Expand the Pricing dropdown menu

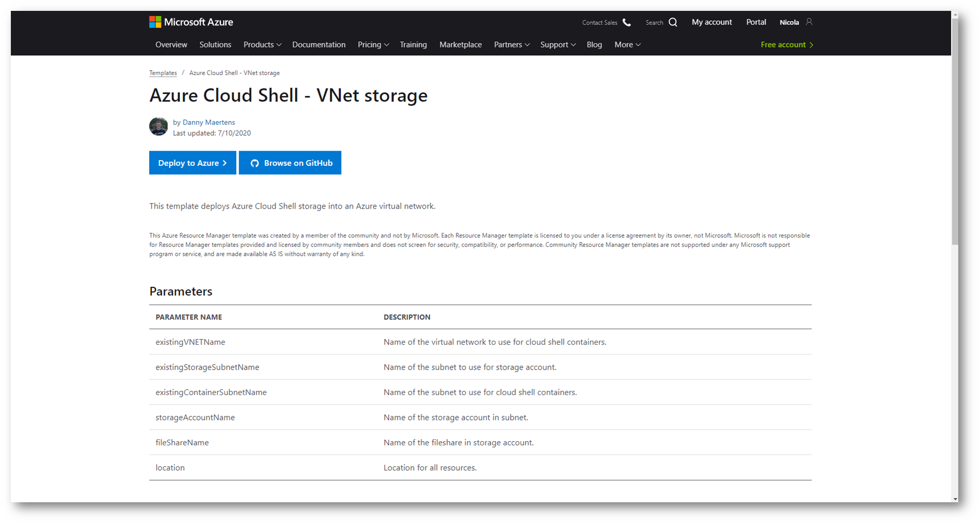pos(373,45)
